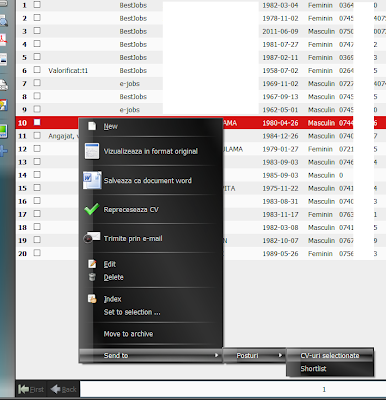Click birth date 1980-04-26 in red row

[280, 123]
